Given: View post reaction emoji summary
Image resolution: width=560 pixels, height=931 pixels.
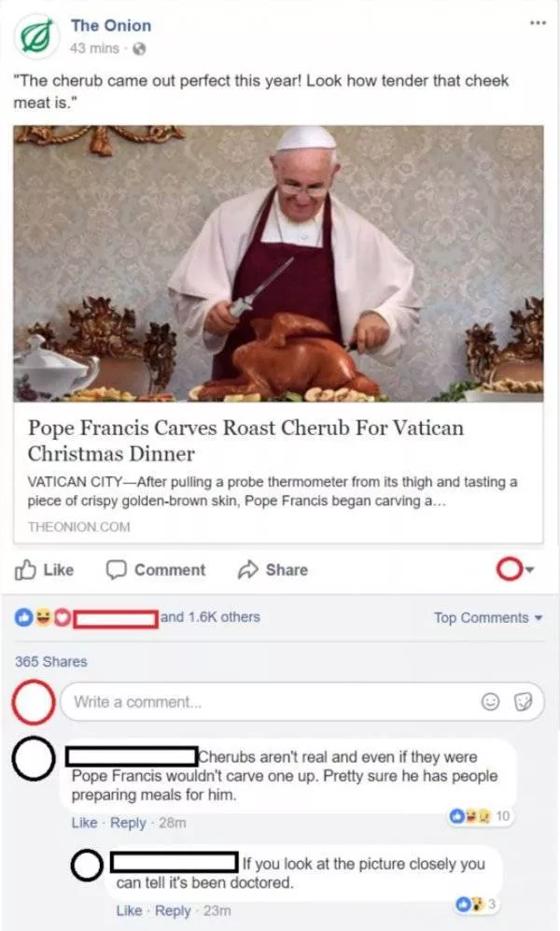Looking at the screenshot, I should pyautogui.click(x=44, y=617).
